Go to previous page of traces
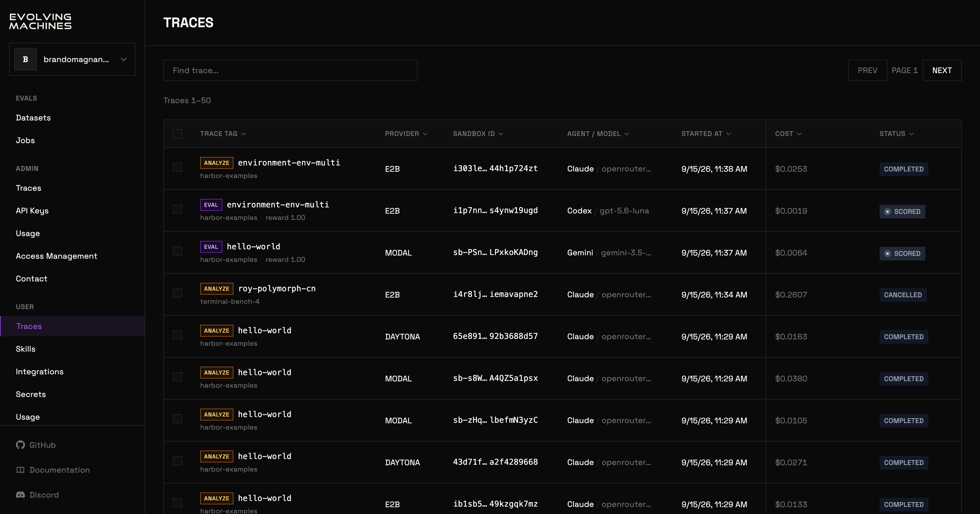 point(867,70)
